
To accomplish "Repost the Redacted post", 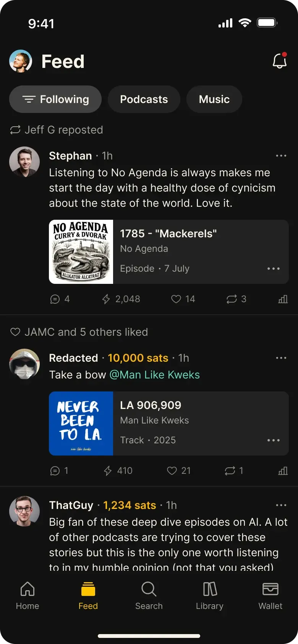I will pyautogui.click(x=230, y=471).
